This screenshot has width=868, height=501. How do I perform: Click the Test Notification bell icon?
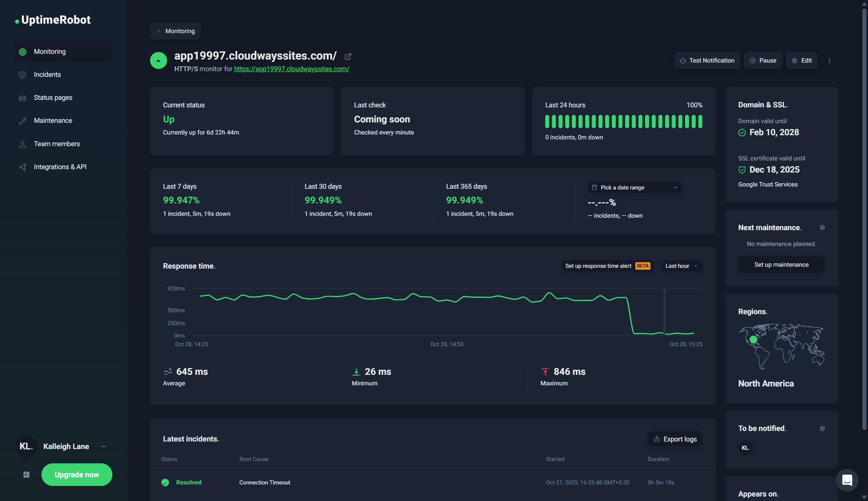click(683, 60)
